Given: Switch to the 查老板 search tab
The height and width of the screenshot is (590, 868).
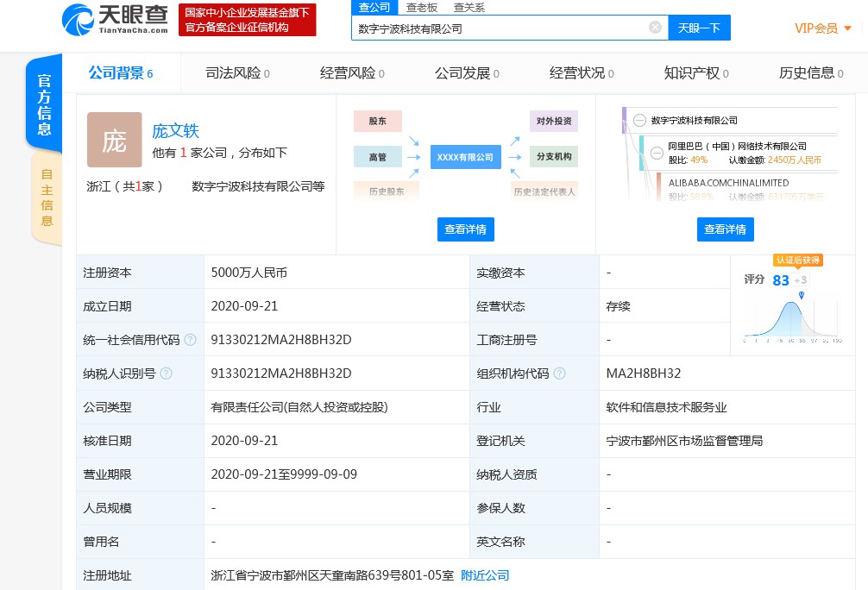Looking at the screenshot, I should (422, 7).
